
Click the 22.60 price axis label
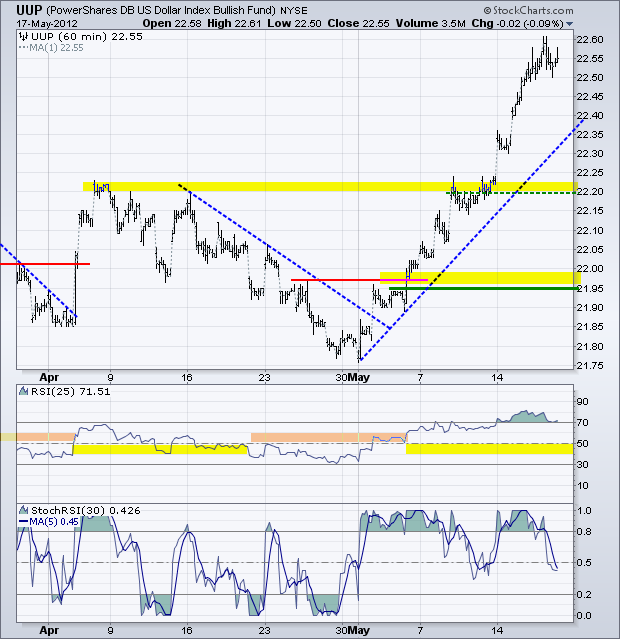(589, 40)
